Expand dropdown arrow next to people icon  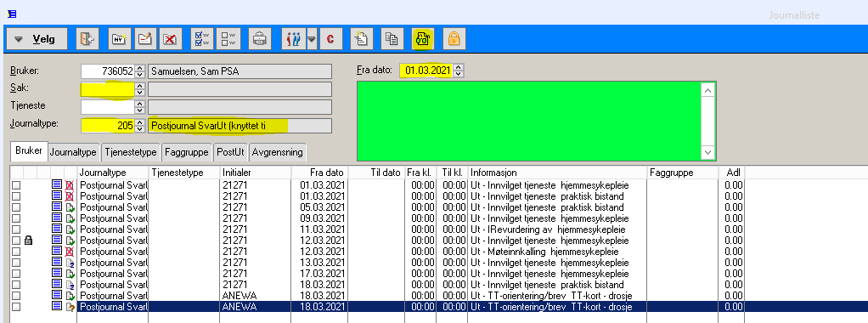312,39
